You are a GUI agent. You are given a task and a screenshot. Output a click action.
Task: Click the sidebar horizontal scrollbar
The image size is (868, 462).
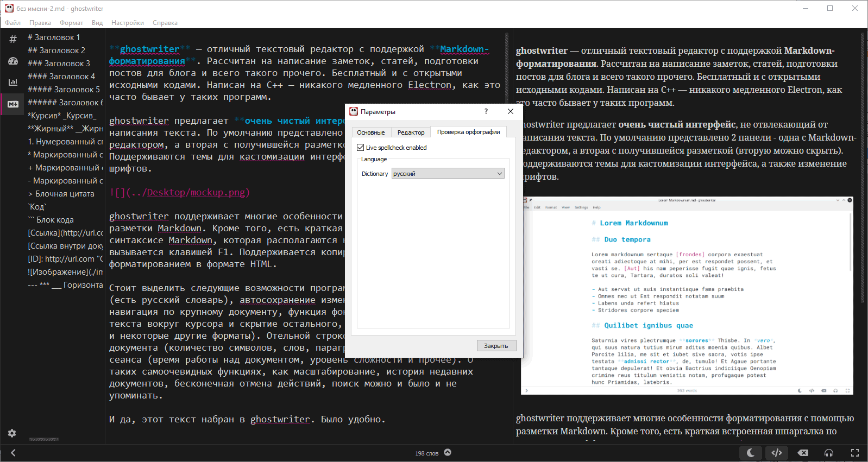point(44,439)
